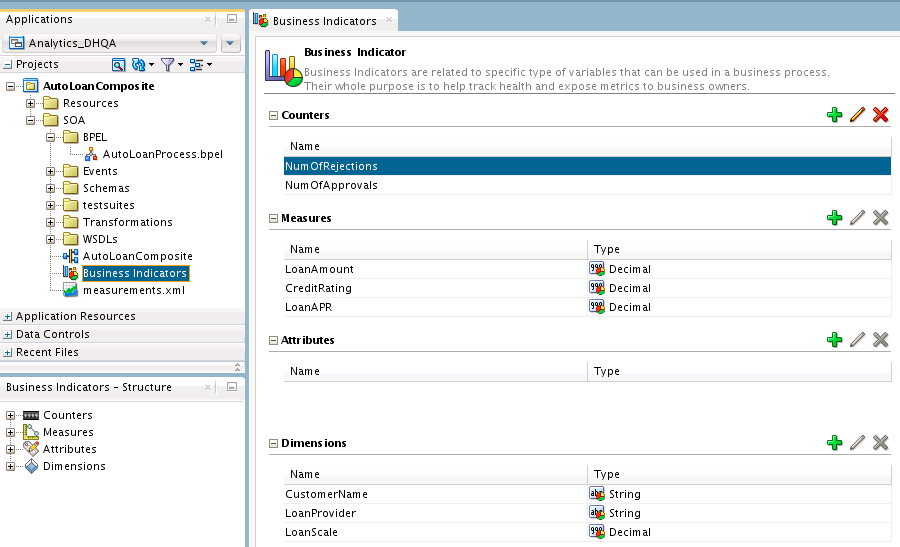
Task: Expand the Resources folder
Action: point(30,103)
